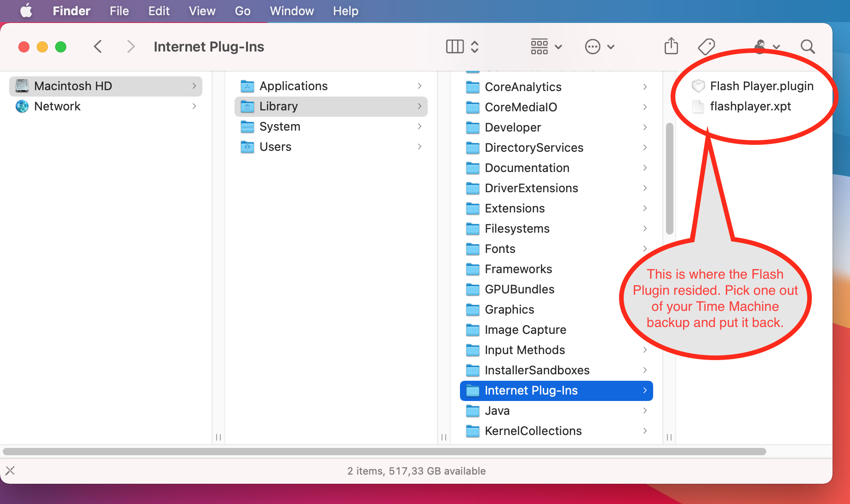Select the InstallerSandboxes folder
Image resolution: width=850 pixels, height=504 pixels.
point(557,370)
